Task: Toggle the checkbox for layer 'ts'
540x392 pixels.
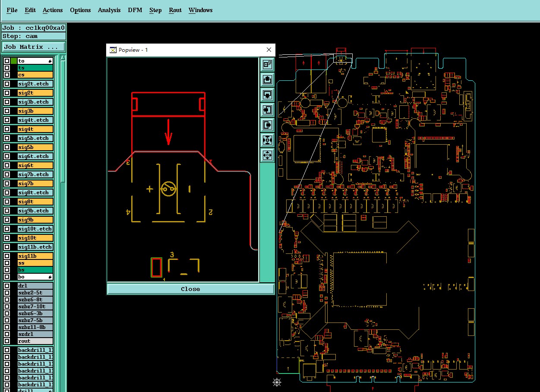Action: tap(6, 68)
